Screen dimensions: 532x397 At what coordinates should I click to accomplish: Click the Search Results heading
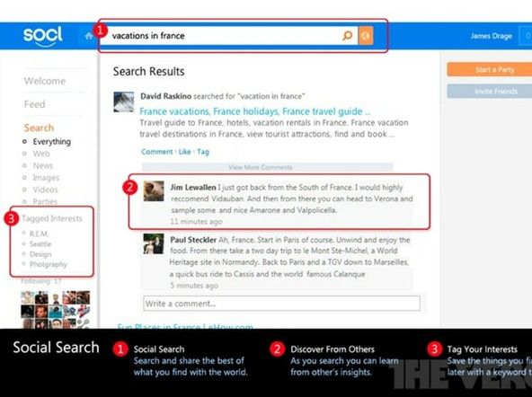click(148, 72)
